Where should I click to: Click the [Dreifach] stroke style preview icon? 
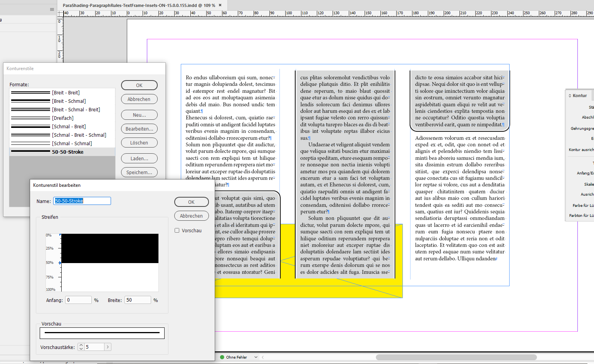click(31, 118)
